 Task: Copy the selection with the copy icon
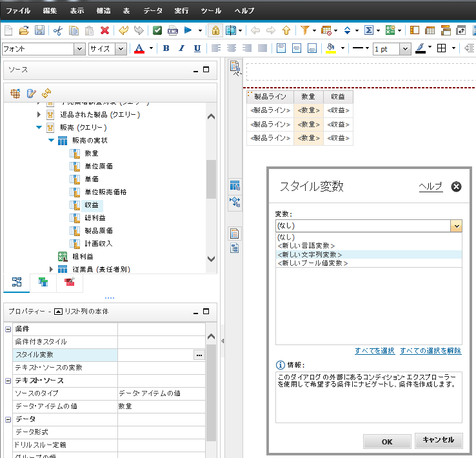tap(74, 30)
